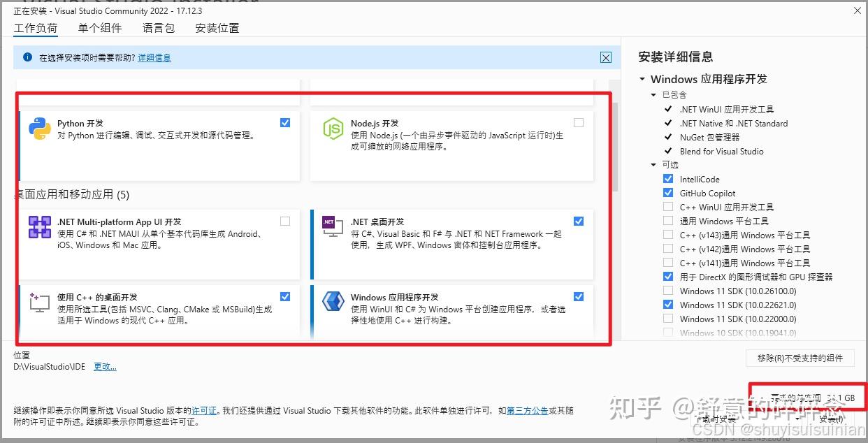Screen dimensions: 868x443
Task: Collapse the 已包含 section
Action: [653, 94]
